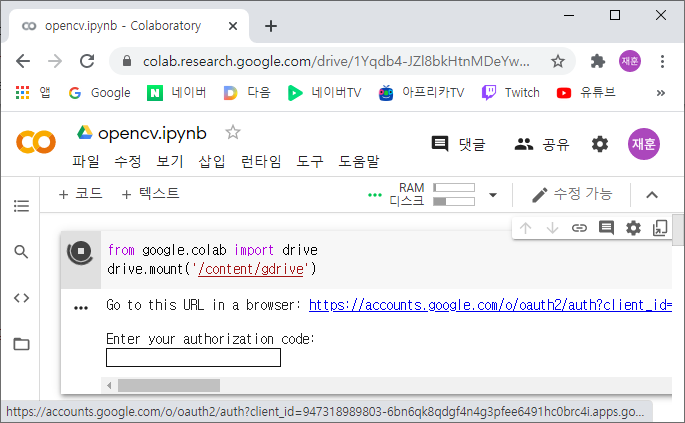This screenshot has width=685, height=423.
Task: Open notebook settings gear in header
Action: pos(600,144)
